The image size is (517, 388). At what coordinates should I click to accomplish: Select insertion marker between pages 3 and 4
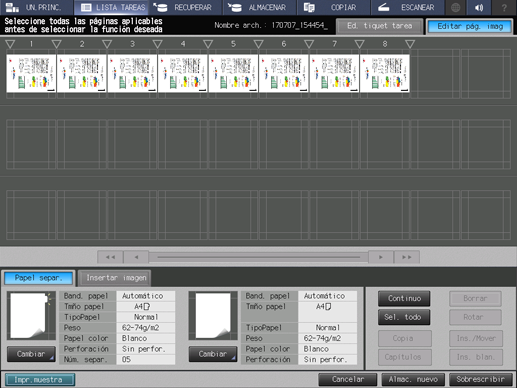click(x=158, y=44)
